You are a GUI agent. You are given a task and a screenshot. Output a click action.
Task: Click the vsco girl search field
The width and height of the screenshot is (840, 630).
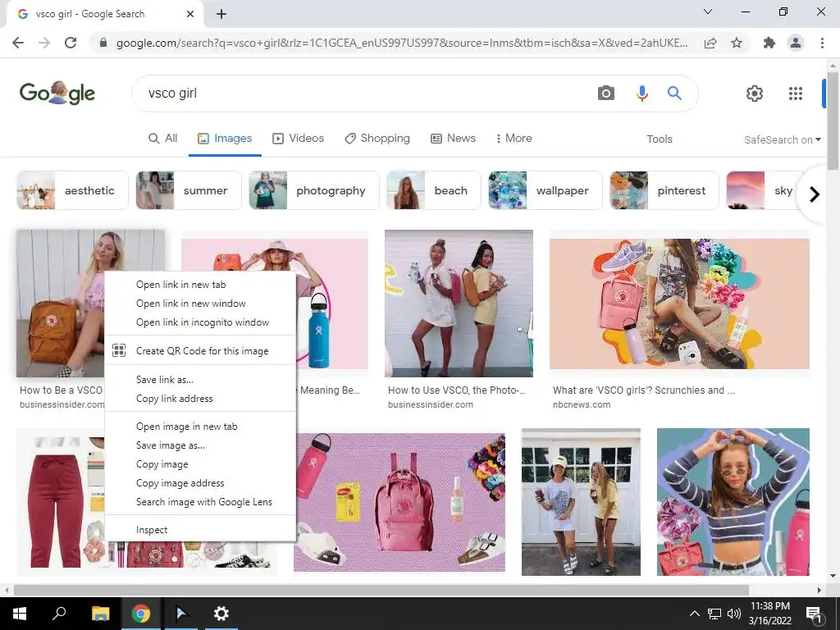[364, 94]
